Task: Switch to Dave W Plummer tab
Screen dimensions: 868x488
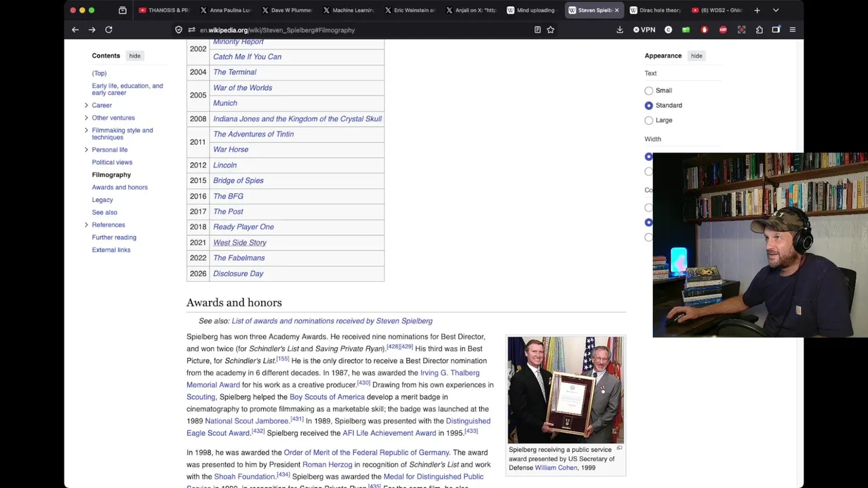Action: 286,10
